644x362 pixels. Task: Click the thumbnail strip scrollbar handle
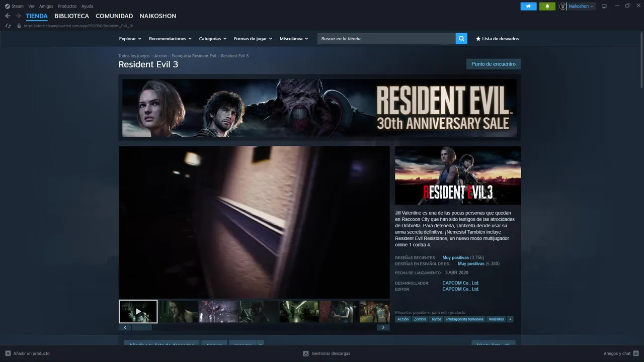click(141, 327)
